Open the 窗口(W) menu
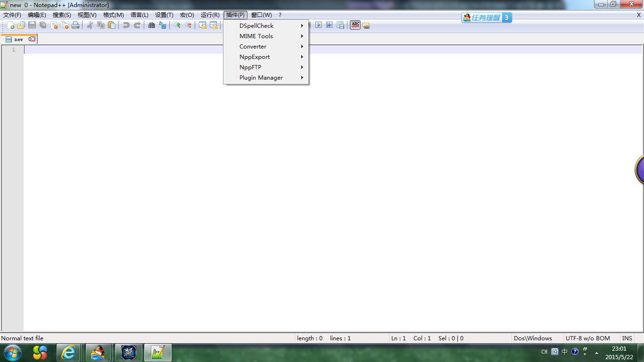The image size is (644, 362). tap(261, 15)
